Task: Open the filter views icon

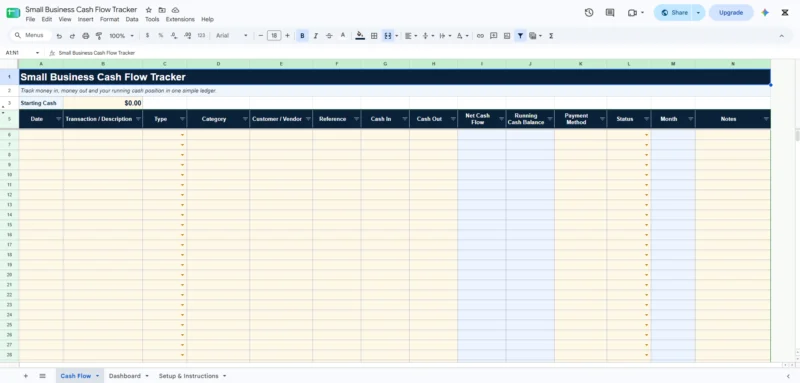Action: [535, 36]
